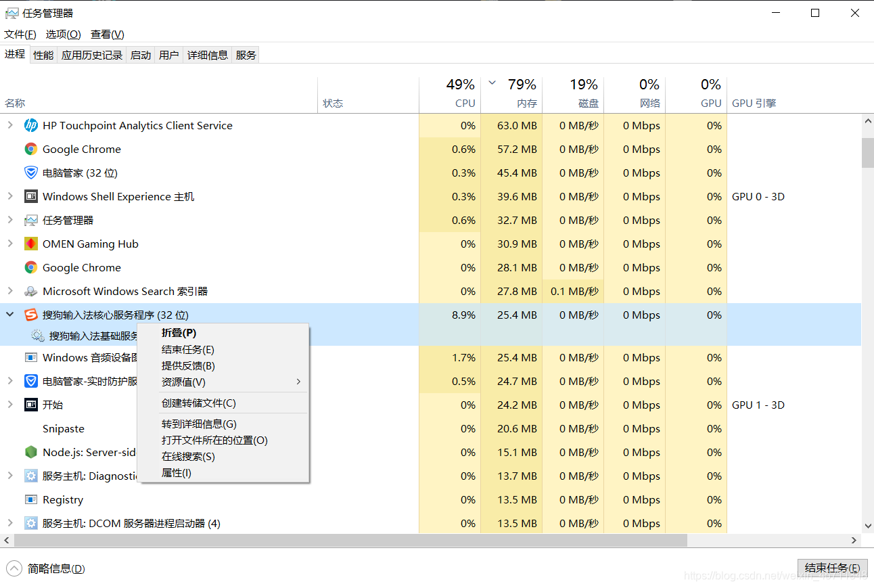The image size is (874, 588).
Task: Click the Chrome icon in 28.1 MB row
Action: 30,267
